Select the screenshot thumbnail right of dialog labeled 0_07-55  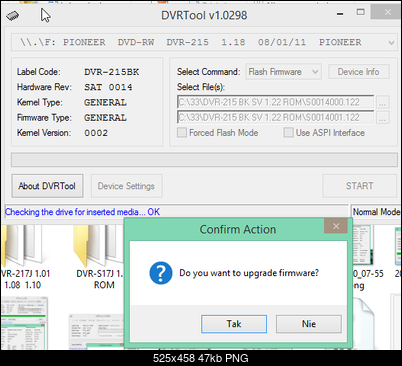[x=362, y=245]
